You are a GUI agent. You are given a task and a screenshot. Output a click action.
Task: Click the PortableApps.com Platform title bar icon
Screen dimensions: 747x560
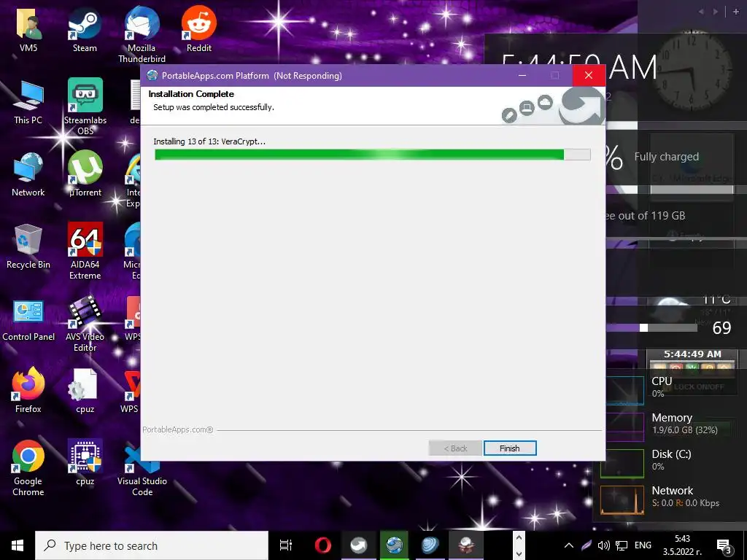(152, 75)
